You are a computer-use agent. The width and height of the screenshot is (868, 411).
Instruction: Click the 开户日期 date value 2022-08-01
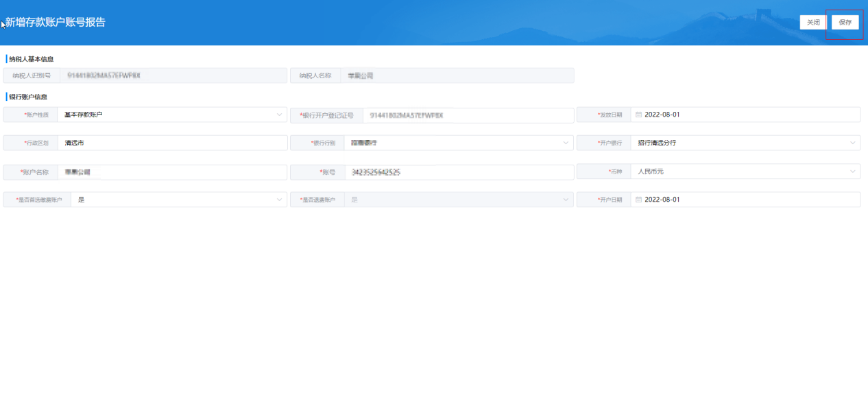coord(662,200)
